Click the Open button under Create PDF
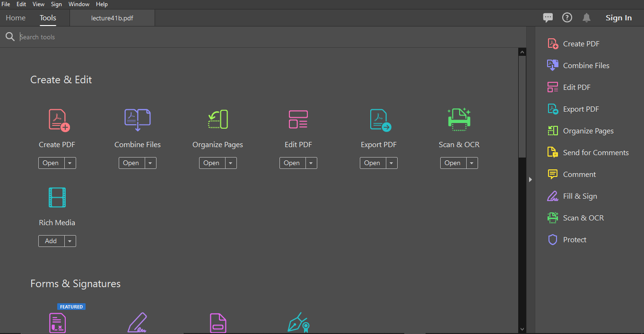This screenshot has width=644, height=334. [51, 163]
